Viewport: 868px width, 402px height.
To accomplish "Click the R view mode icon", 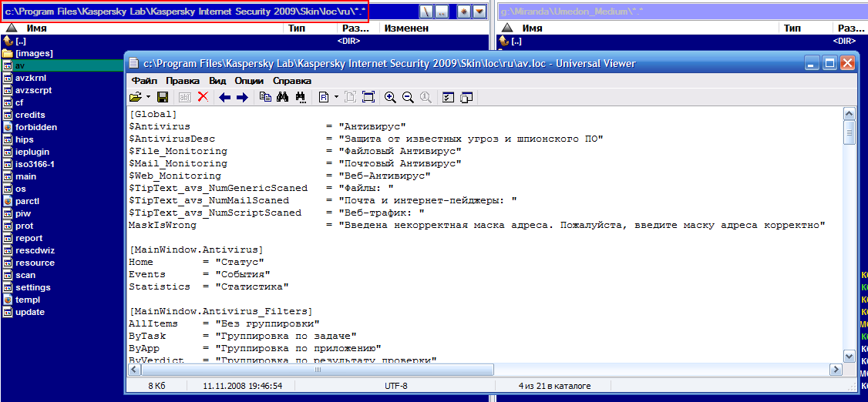I will pos(325,97).
